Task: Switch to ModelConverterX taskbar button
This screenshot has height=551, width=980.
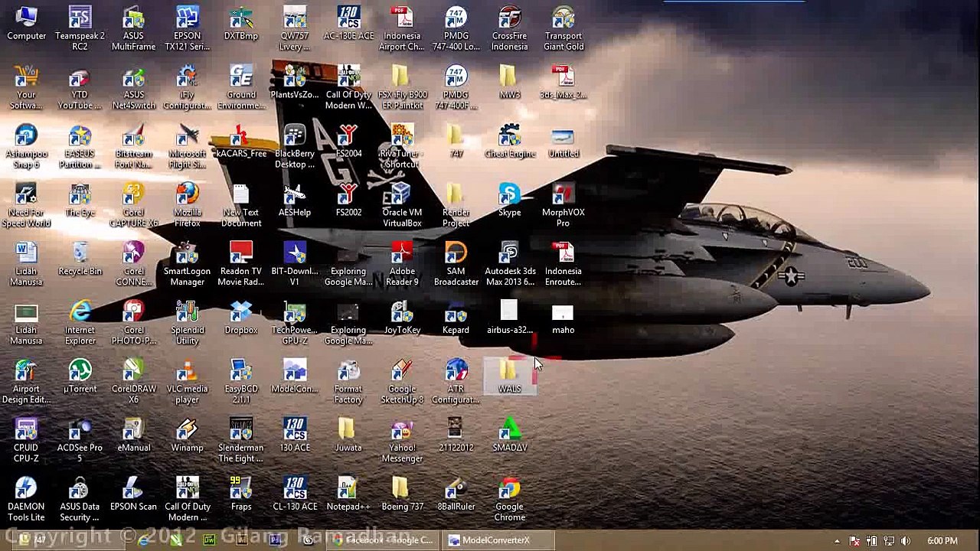Action: (497, 540)
